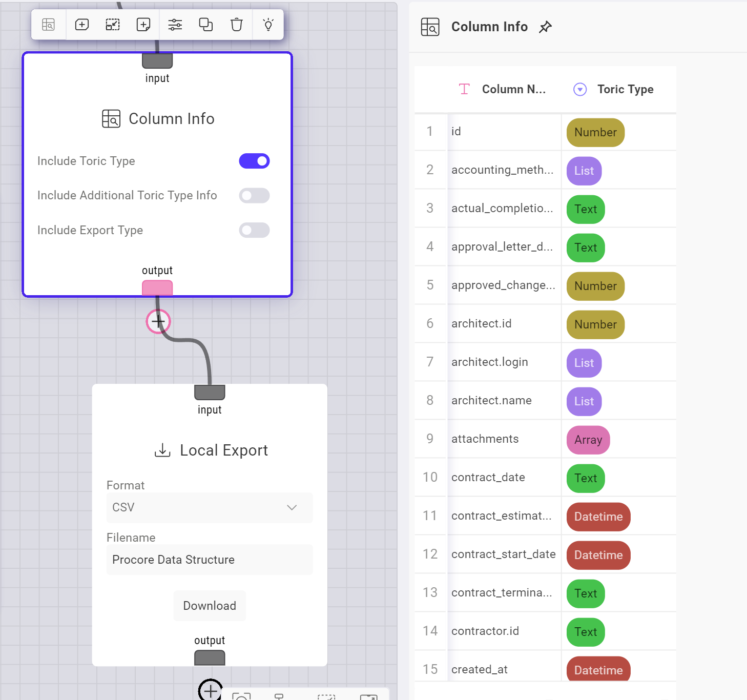The image size is (747, 700).
Task: Click the Array badge for attachments row
Action: (x=588, y=440)
